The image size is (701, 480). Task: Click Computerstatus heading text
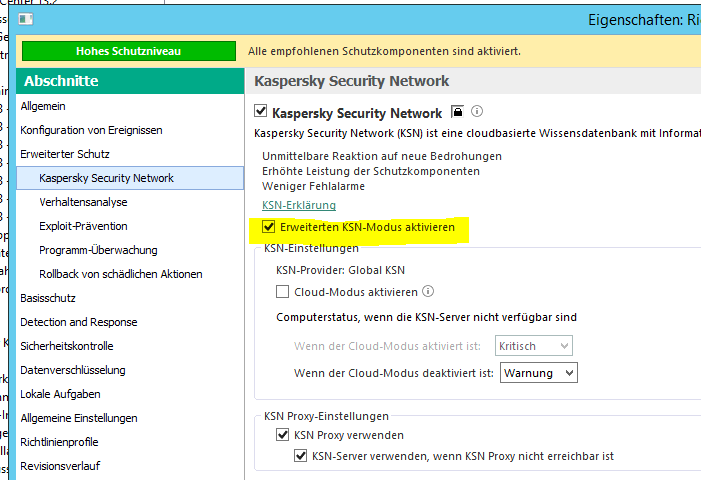427,317
